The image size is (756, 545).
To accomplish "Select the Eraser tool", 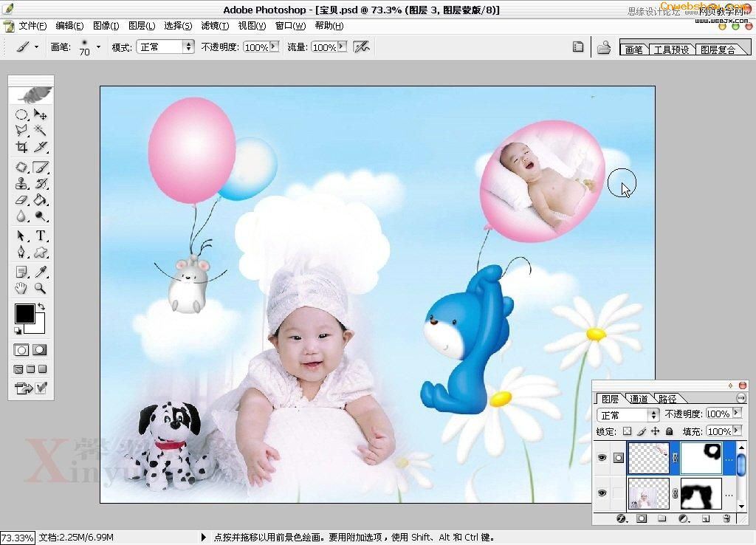I will (21, 199).
